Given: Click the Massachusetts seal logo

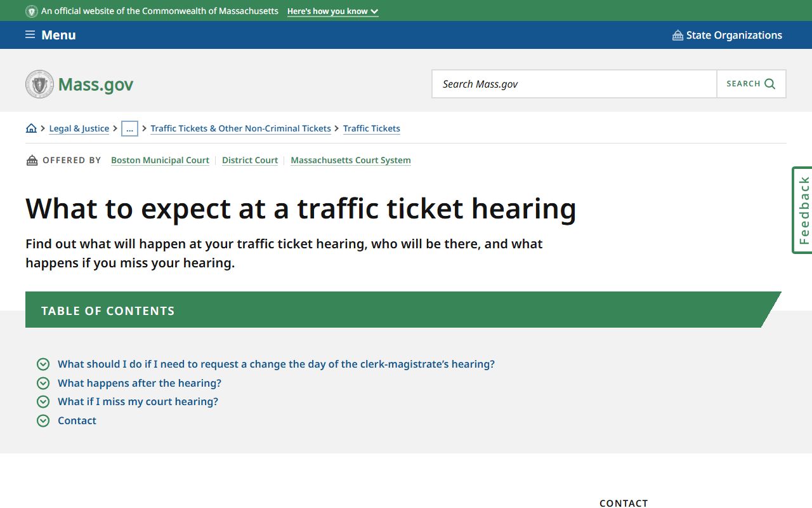Looking at the screenshot, I should coord(39,84).
